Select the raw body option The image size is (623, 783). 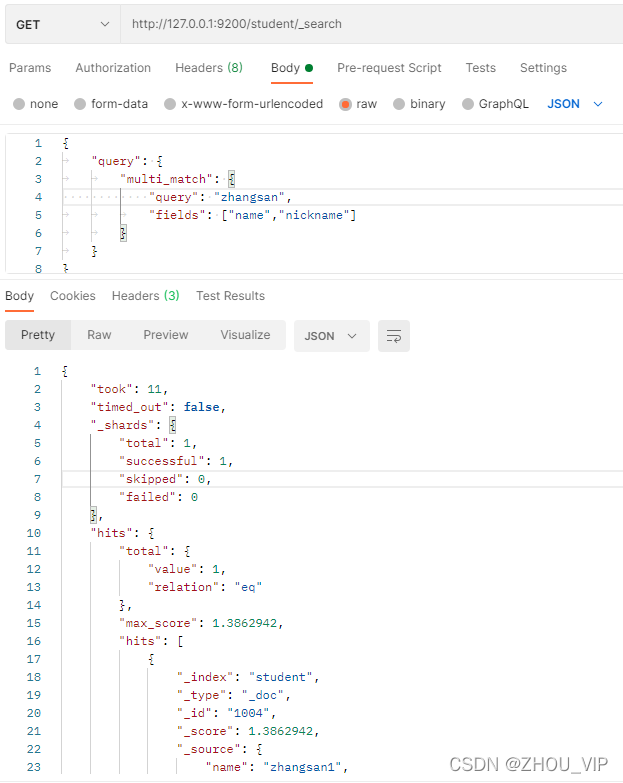point(358,104)
